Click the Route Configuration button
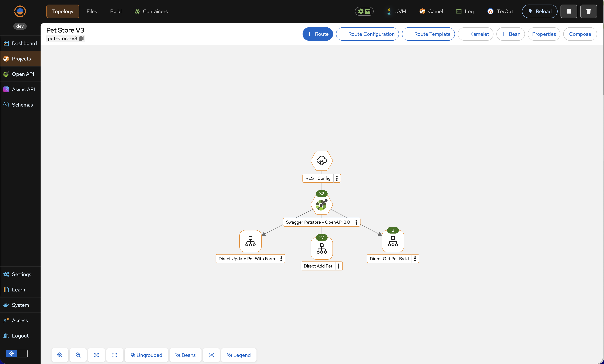This screenshot has height=364, width=604. 367,34
